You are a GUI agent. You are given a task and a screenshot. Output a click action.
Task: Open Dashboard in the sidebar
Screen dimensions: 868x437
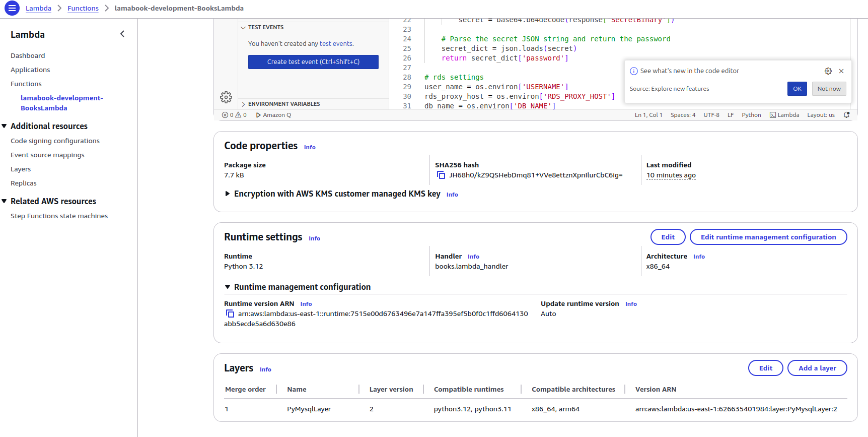(28, 55)
